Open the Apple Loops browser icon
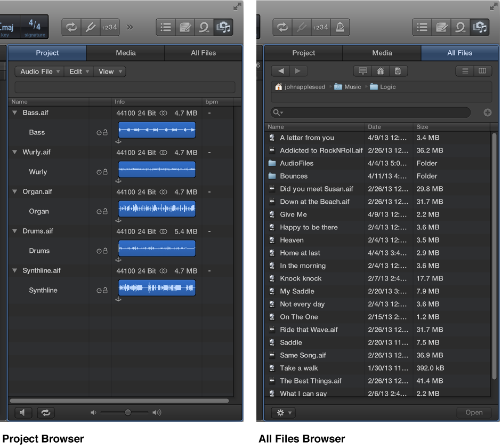501x448 pixels. [x=204, y=27]
